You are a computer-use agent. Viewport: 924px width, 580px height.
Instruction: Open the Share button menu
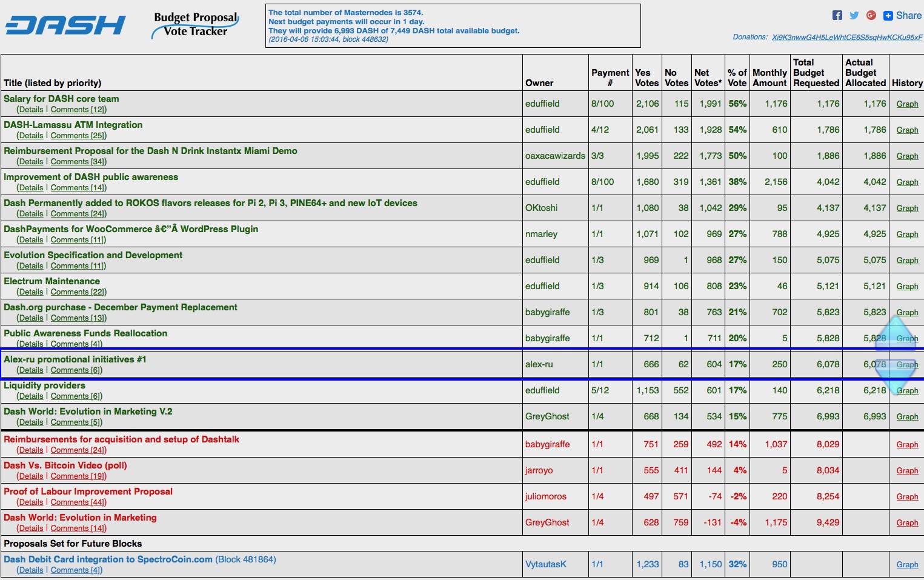pyautogui.click(x=903, y=16)
